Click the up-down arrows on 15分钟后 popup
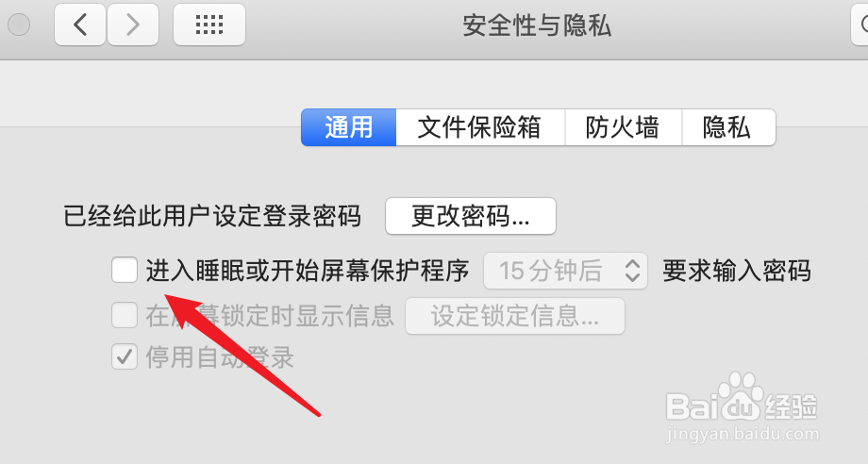Screen dimensions: 868x464 (x=632, y=271)
